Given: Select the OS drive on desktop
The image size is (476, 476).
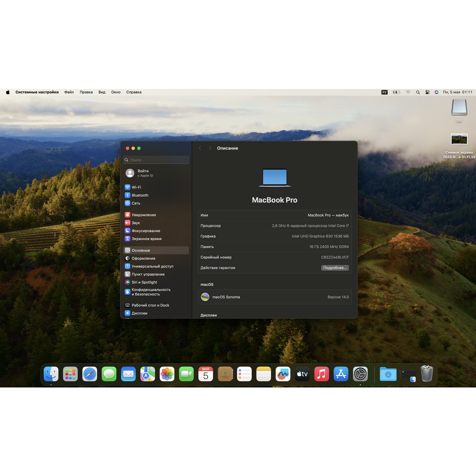Looking at the screenshot, I should click(459, 110).
